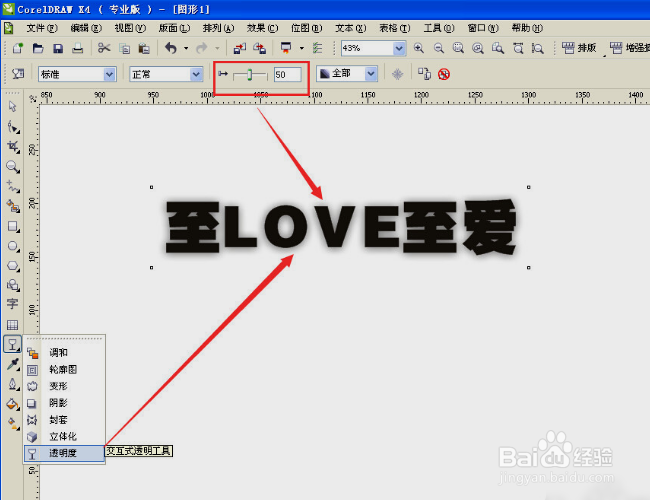This screenshot has width=650, height=500.
Task: Expand the undo history arrow
Action: (186, 49)
